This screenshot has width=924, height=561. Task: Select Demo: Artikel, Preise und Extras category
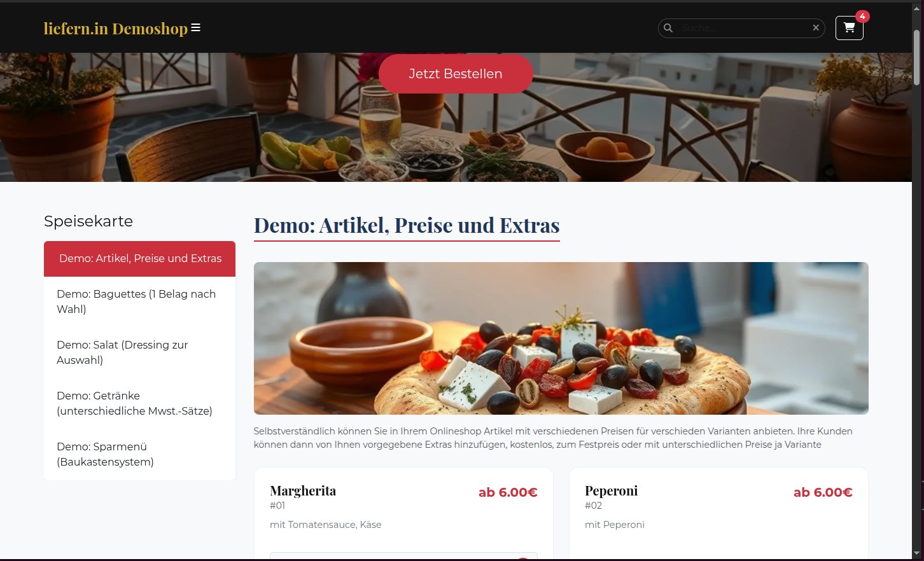click(x=139, y=259)
